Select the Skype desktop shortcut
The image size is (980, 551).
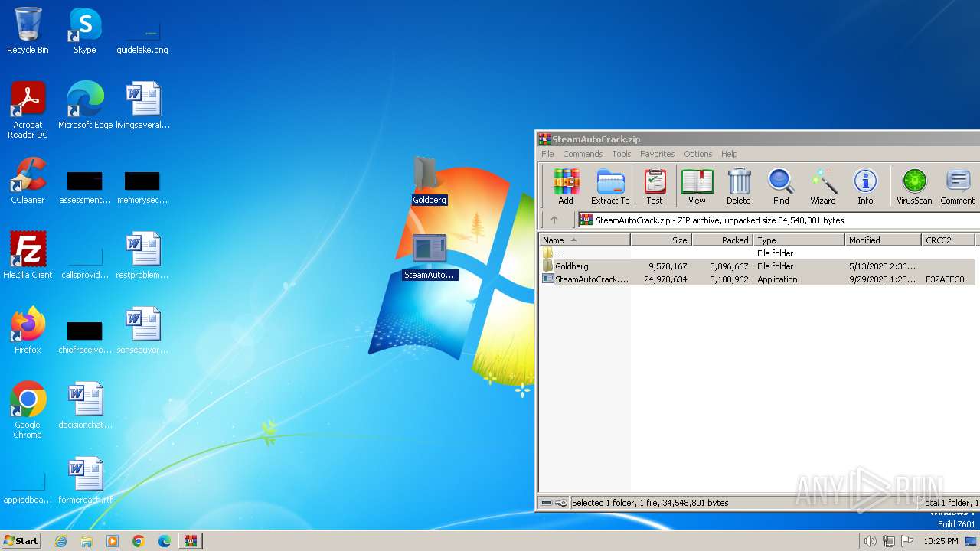tap(85, 31)
